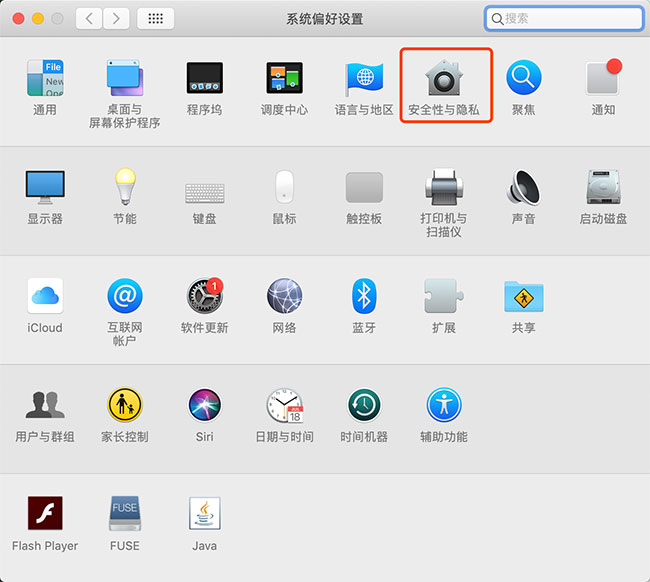Open 通知 preferences
650x582 pixels.
pos(603,80)
